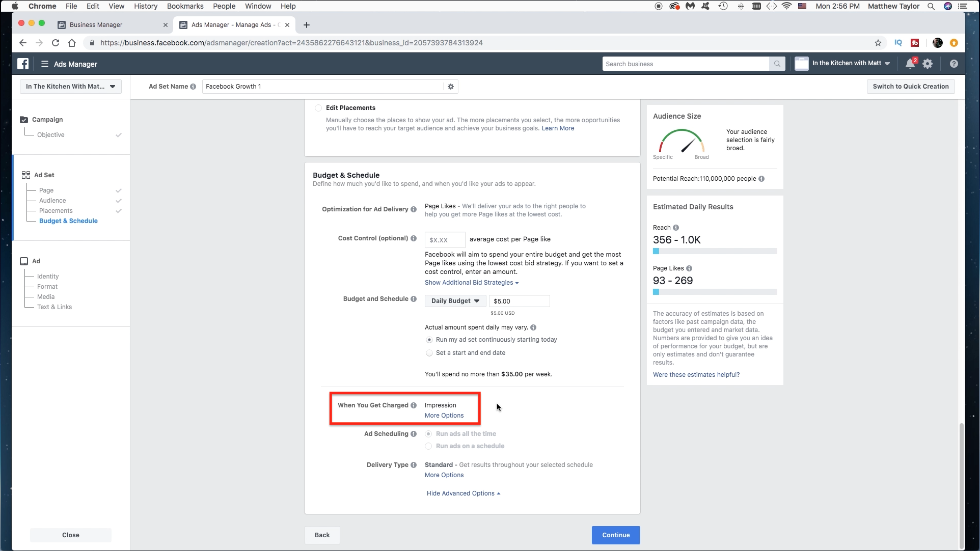Click the notification bell icon

[911, 64]
